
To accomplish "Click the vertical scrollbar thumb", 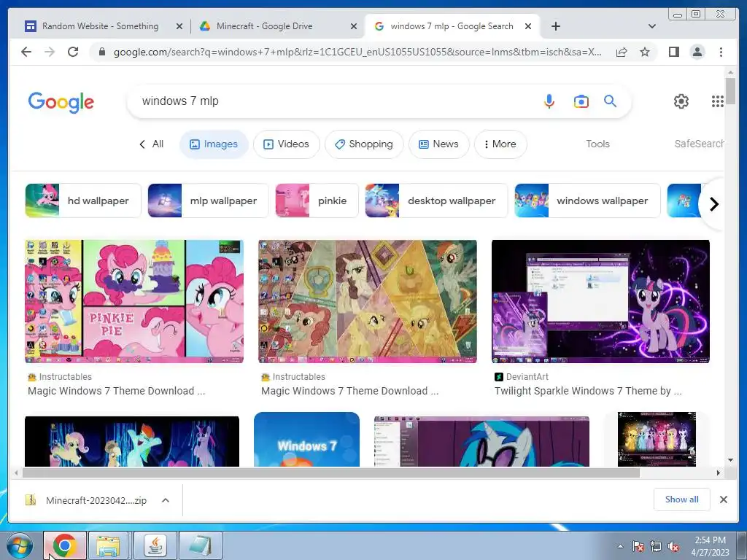I will (730, 90).
